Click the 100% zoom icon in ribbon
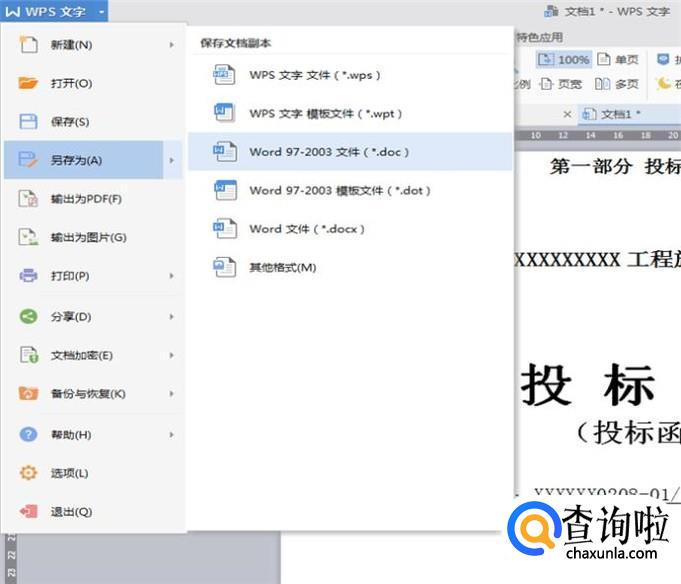 click(x=545, y=59)
